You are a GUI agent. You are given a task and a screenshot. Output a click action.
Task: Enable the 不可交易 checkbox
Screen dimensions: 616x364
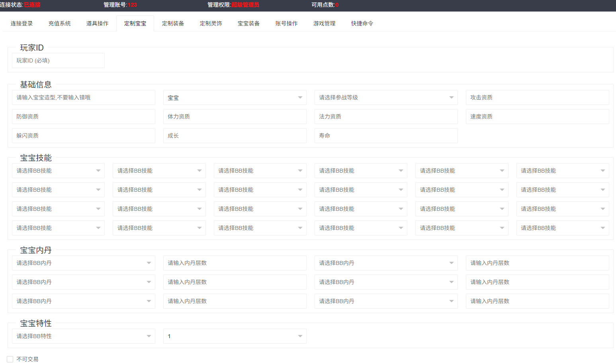[10, 359]
